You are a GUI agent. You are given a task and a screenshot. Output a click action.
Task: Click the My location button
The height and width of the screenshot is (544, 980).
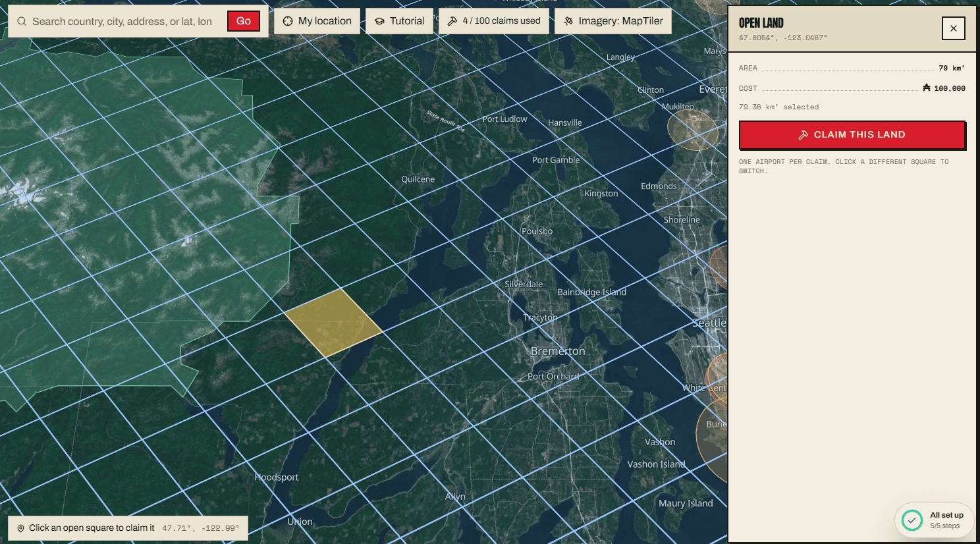(317, 21)
